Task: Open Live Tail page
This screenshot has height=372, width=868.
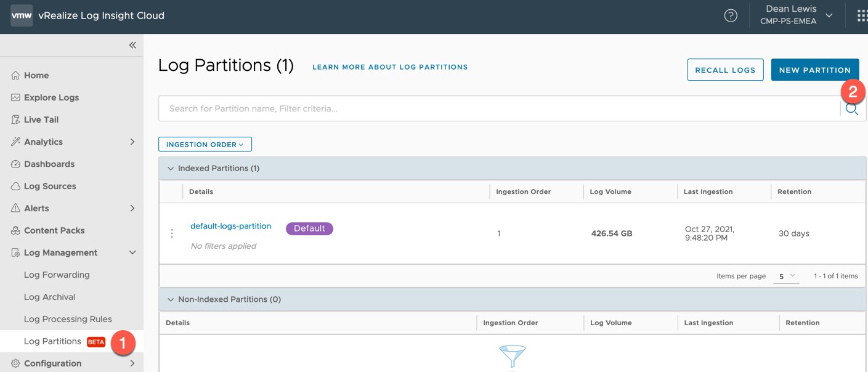Action: tap(41, 119)
